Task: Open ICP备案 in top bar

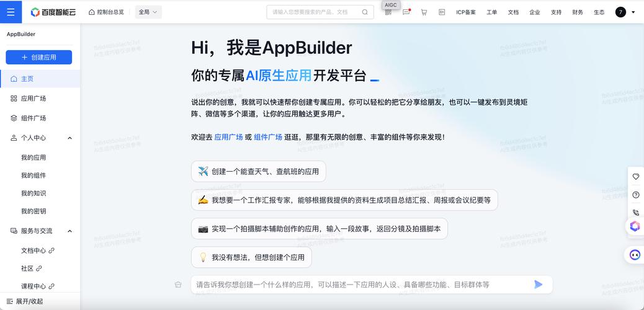Action: [466, 12]
